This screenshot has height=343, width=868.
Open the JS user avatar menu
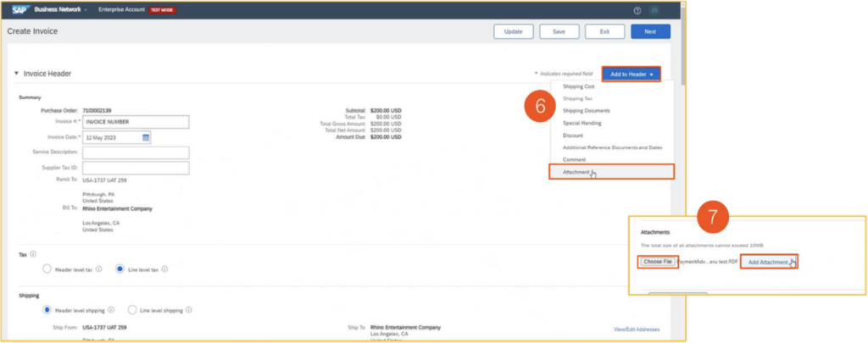click(x=655, y=10)
